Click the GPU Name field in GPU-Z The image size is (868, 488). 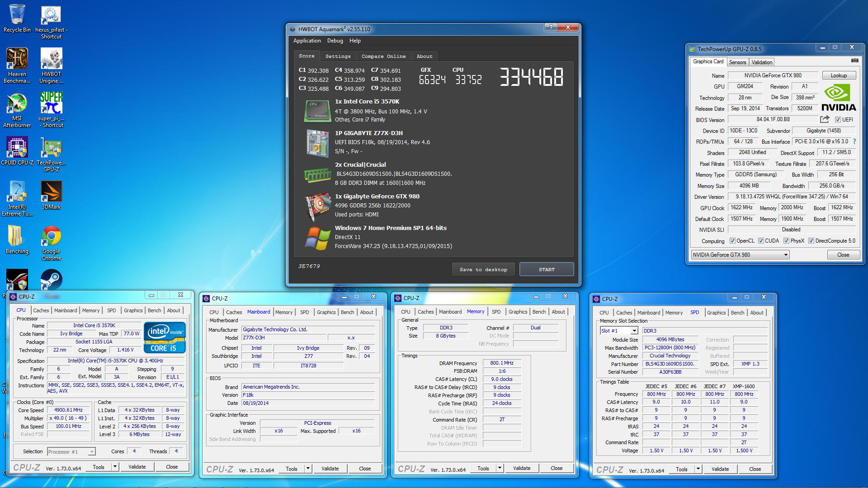coord(773,75)
